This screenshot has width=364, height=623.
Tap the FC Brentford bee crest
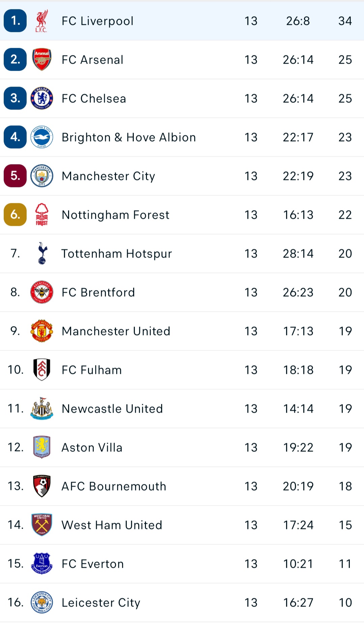click(x=42, y=292)
